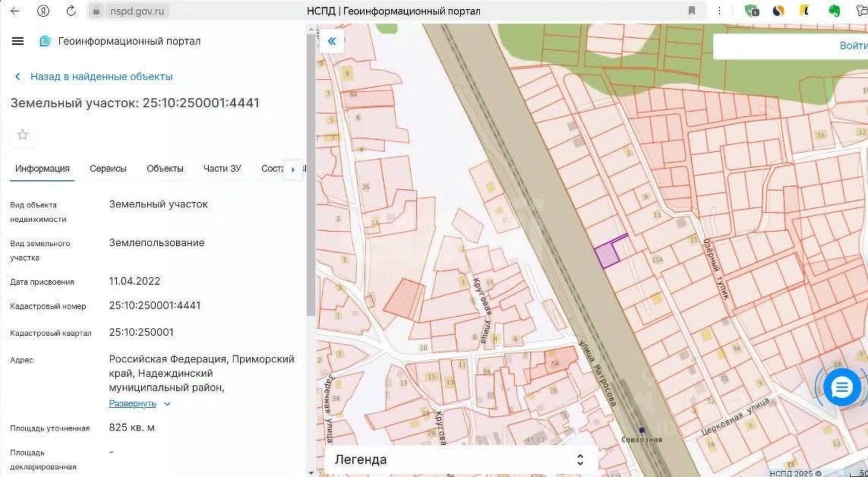Reload the page with the refresh icon
The image size is (868, 477).
71,11
